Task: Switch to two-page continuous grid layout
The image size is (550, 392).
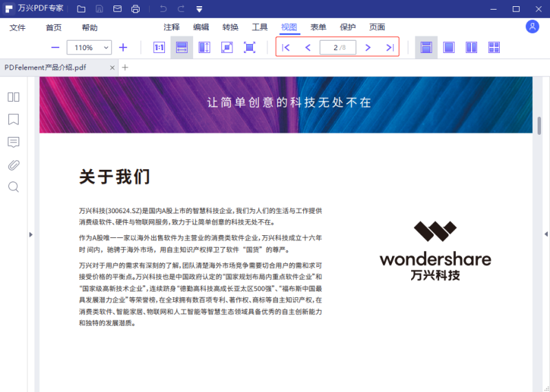Action: point(494,47)
